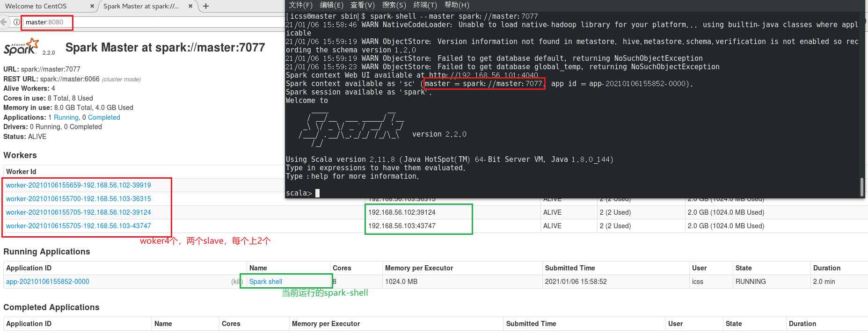Open worker link ending 192.168.56.103-43747
The height and width of the screenshot is (334, 868).
click(x=79, y=226)
